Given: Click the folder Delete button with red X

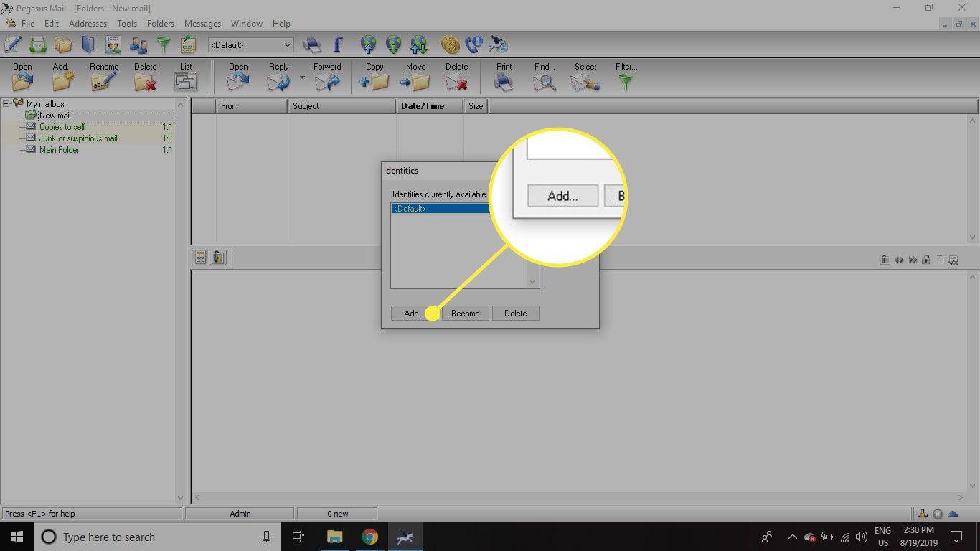Looking at the screenshot, I should click(145, 76).
